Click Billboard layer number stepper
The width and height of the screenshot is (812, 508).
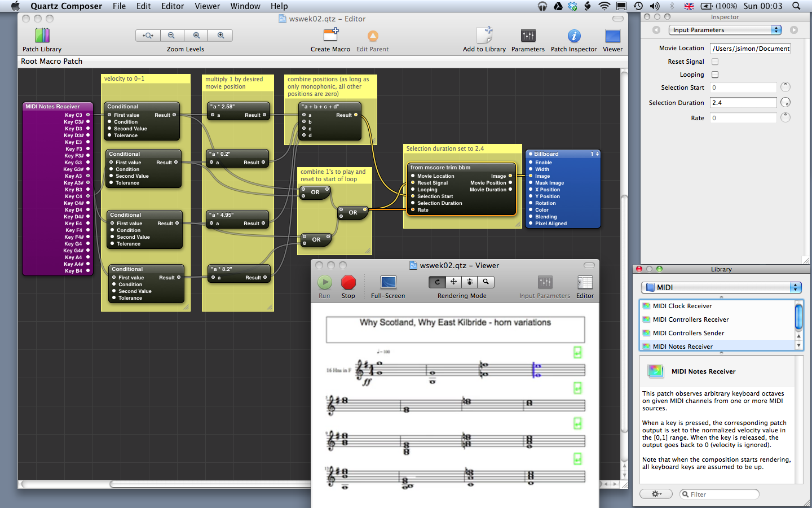(x=597, y=154)
